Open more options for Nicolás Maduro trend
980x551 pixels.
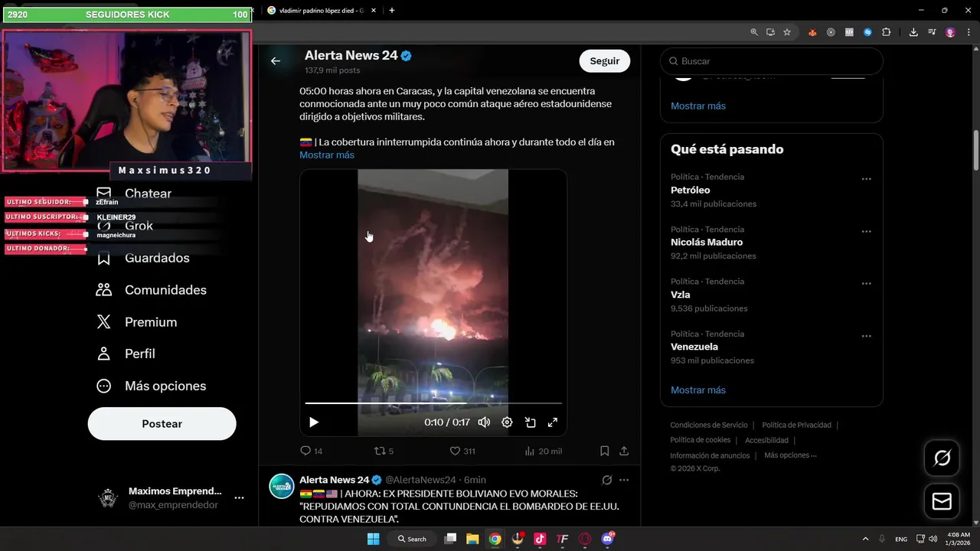(x=866, y=231)
